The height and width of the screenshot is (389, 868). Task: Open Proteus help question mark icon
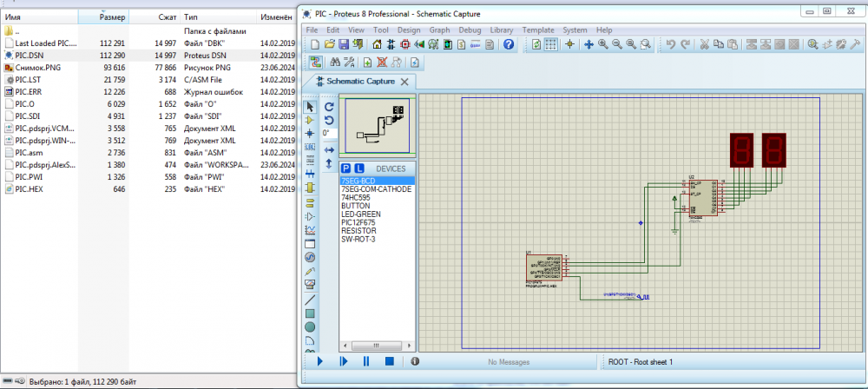(x=509, y=44)
